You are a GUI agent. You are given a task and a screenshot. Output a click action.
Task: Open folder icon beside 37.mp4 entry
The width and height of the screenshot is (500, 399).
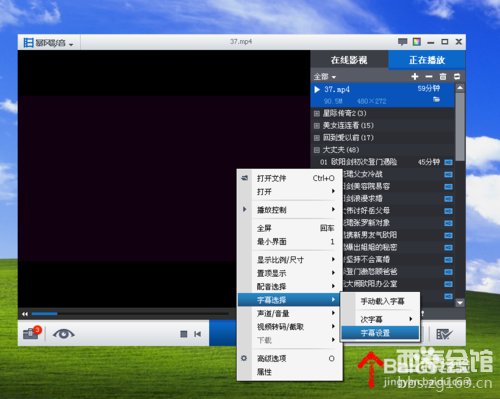pos(436,99)
